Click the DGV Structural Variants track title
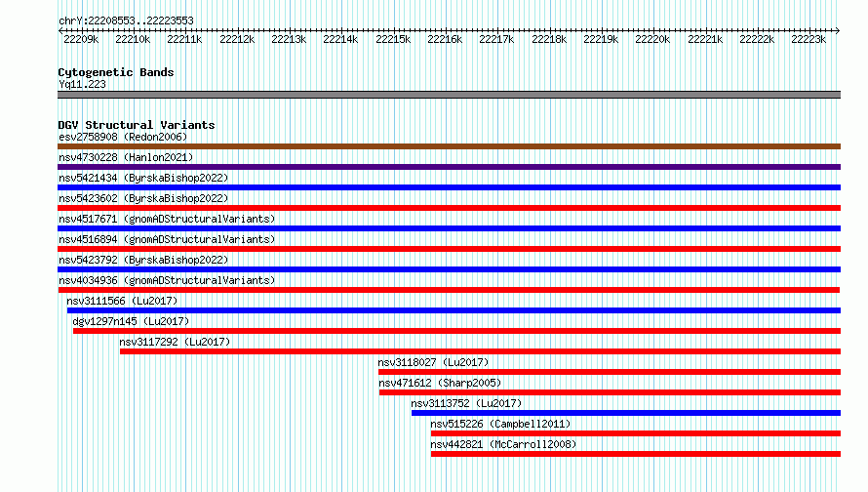 137,125
